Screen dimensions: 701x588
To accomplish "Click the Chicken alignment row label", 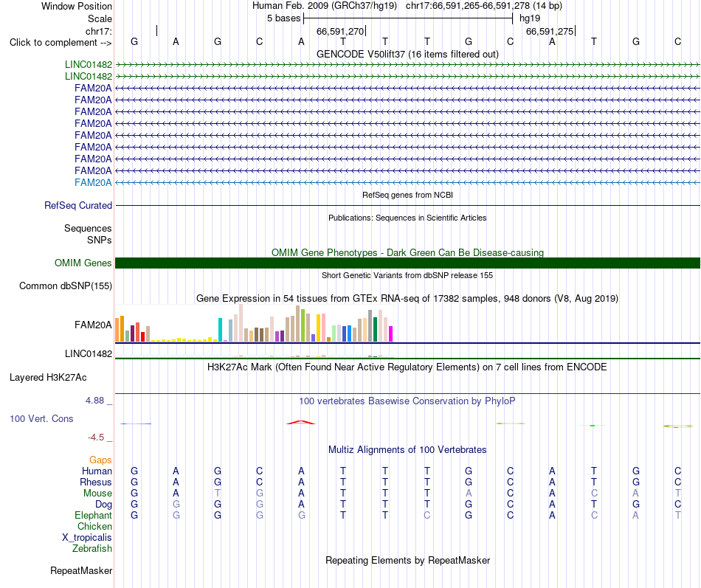I will [94, 527].
